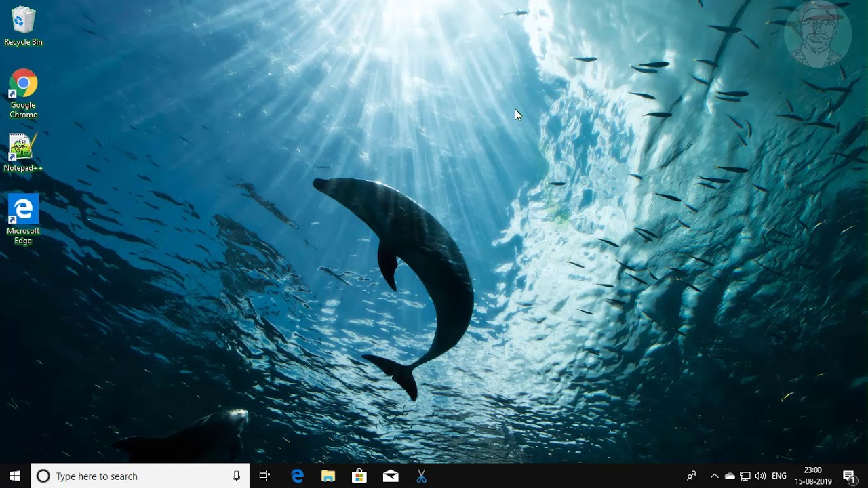Click the microphone icon in search box

236,476
